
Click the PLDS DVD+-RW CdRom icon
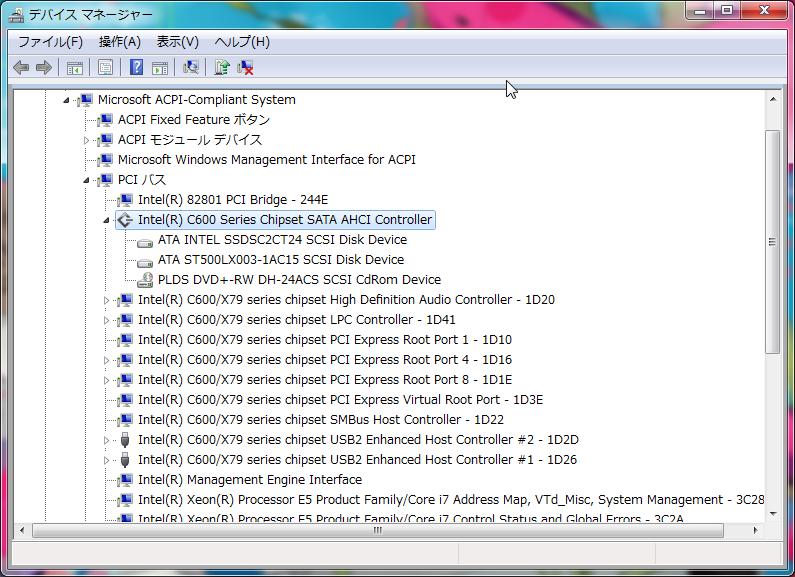pos(145,280)
